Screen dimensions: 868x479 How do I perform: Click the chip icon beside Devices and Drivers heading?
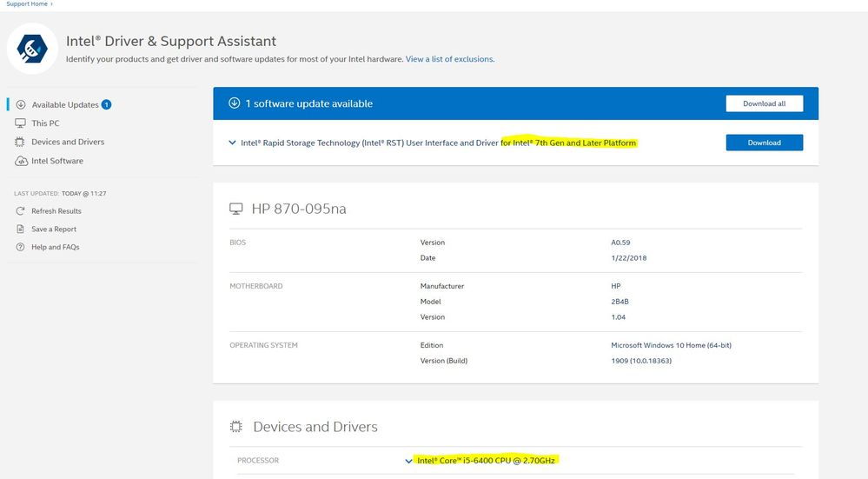(x=236, y=426)
